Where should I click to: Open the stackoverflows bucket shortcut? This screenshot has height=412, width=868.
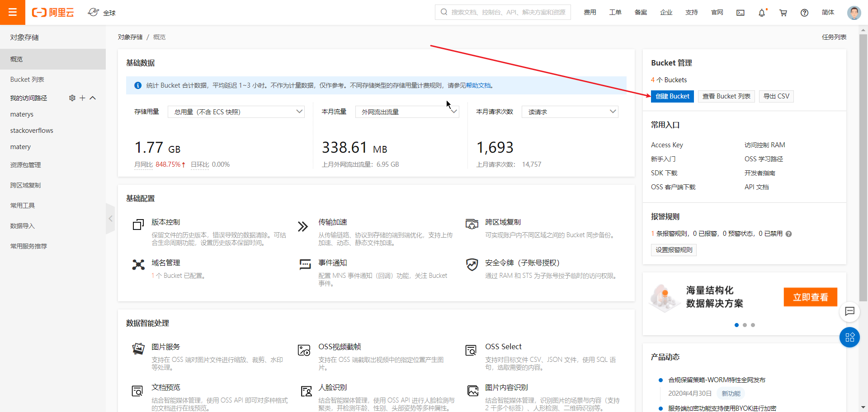click(32, 131)
